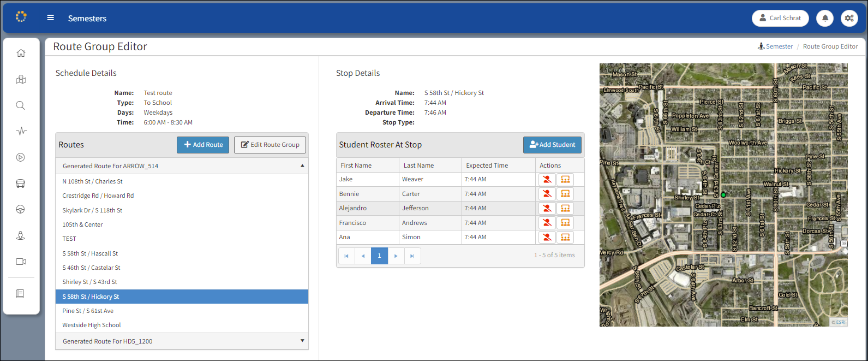
Task: Open the video camera sidebar icon
Action: (21, 262)
